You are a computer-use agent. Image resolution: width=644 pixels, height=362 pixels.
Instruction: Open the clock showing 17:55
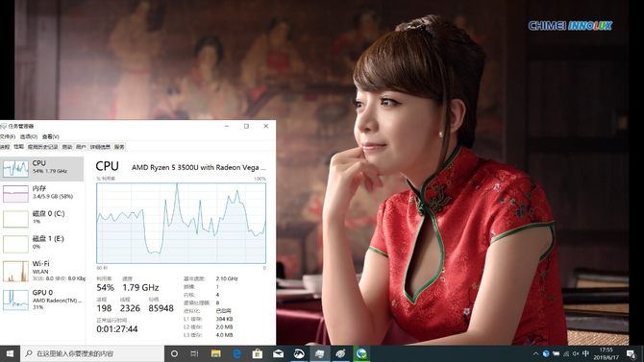coord(606,353)
